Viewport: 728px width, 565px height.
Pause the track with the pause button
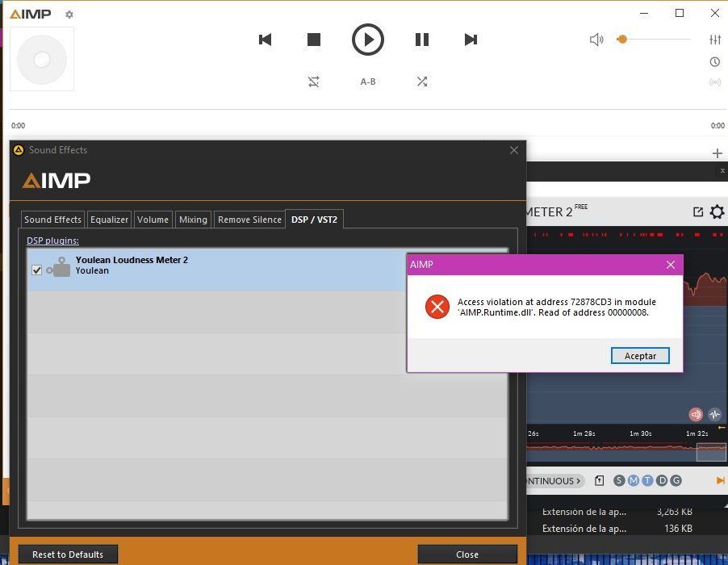pos(421,40)
